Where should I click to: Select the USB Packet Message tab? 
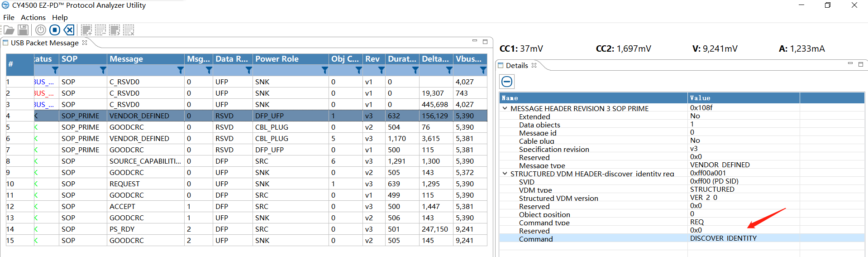45,43
